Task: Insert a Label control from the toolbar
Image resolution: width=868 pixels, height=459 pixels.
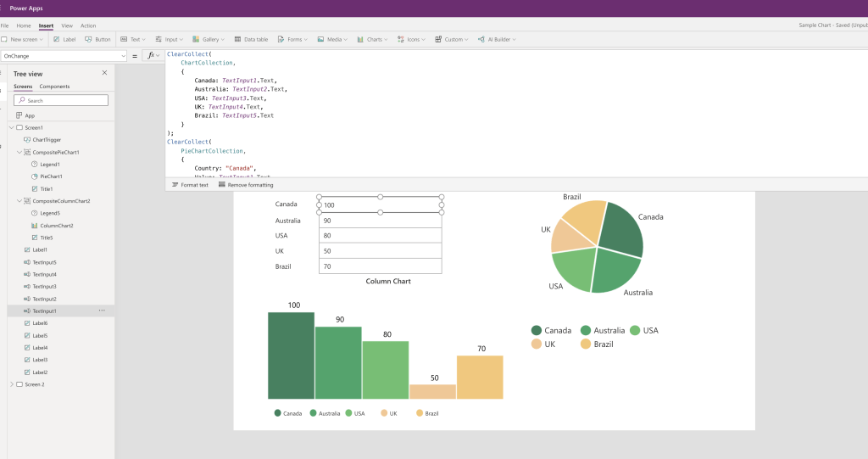Action: click(x=64, y=39)
